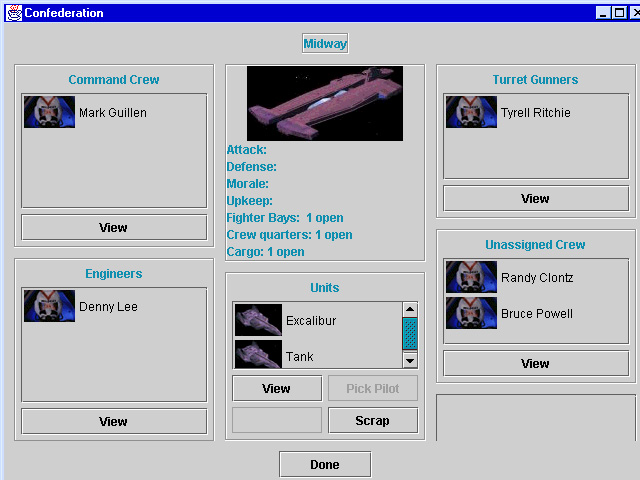Viewport: 640px width, 480px height.
Task: Click Mark Guillen's pilot portrait icon
Action: (x=49, y=112)
